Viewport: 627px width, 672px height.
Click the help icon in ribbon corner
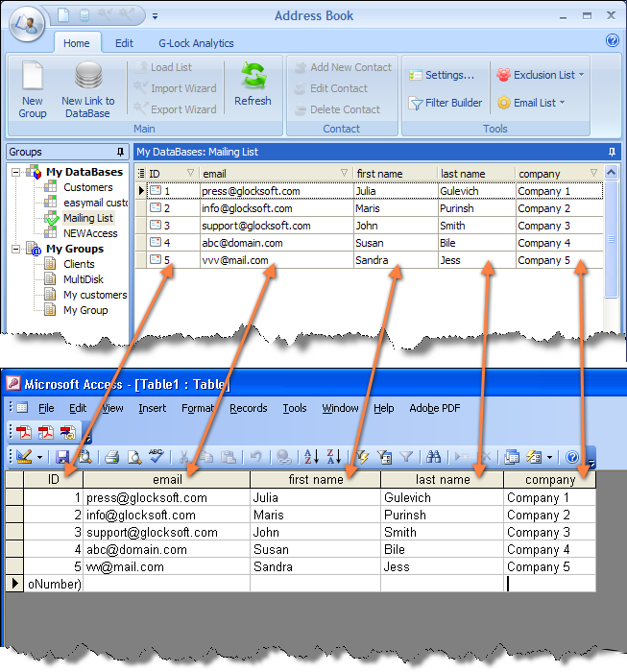point(612,40)
